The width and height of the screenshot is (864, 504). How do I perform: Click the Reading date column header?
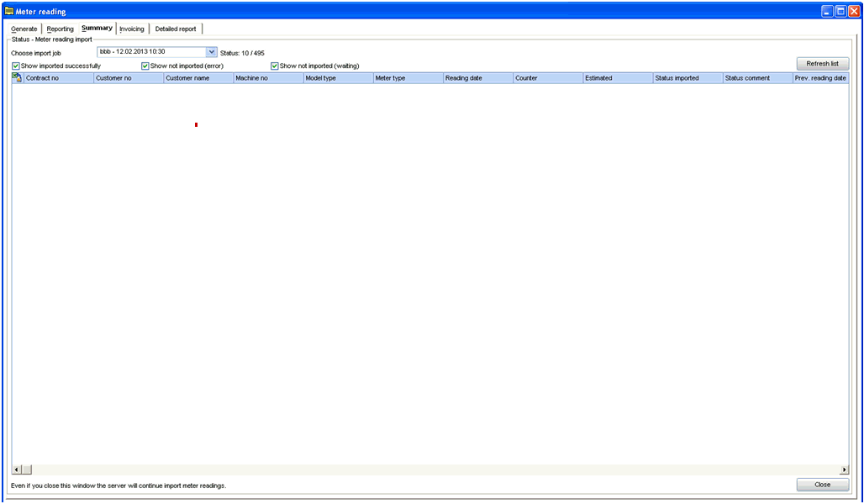477,78
